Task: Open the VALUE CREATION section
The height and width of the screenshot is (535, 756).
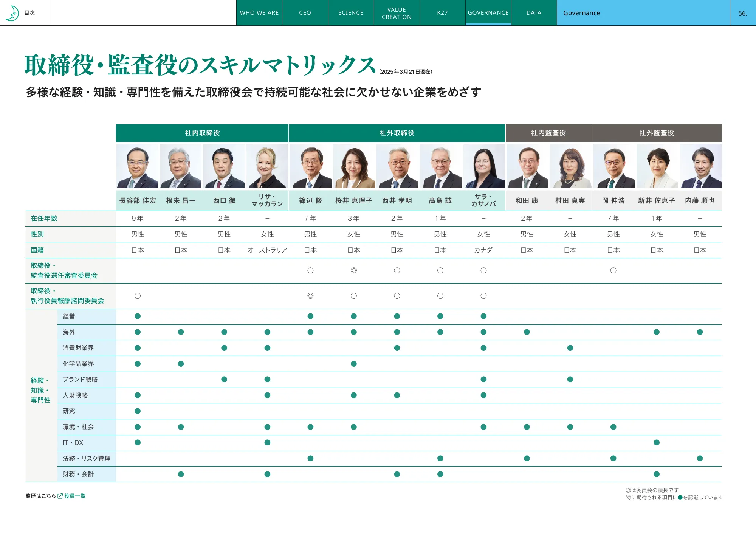Action: (397, 13)
